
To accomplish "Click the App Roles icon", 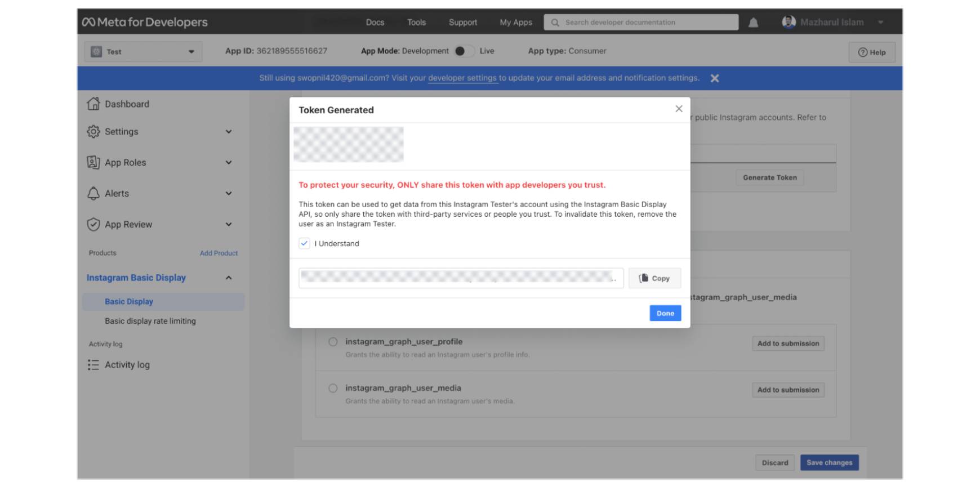I will click(x=93, y=162).
